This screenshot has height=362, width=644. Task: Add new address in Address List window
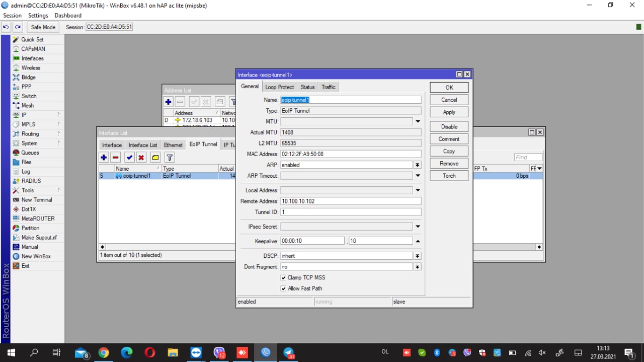coord(169,102)
